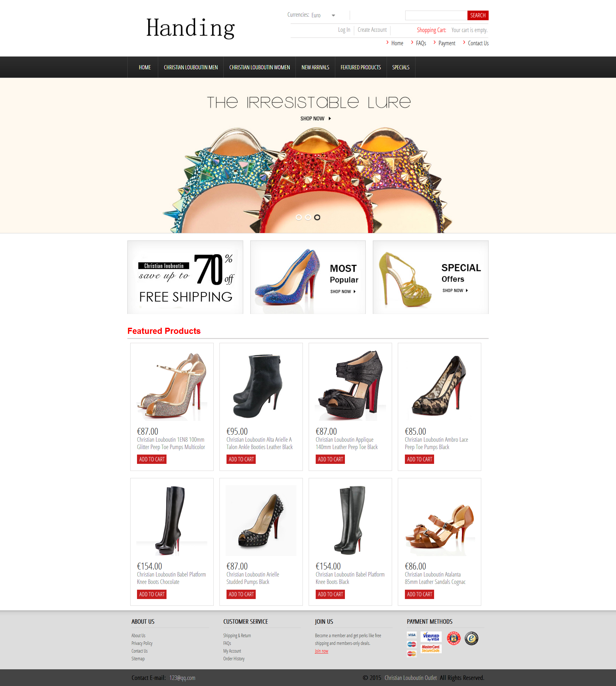This screenshot has height=686, width=616.
Task: Follow the Join now link
Action: (321, 651)
